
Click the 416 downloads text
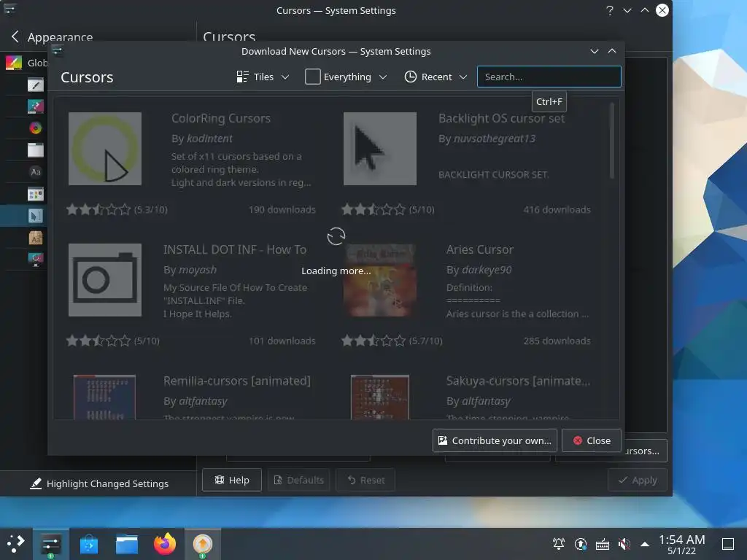[x=557, y=209]
